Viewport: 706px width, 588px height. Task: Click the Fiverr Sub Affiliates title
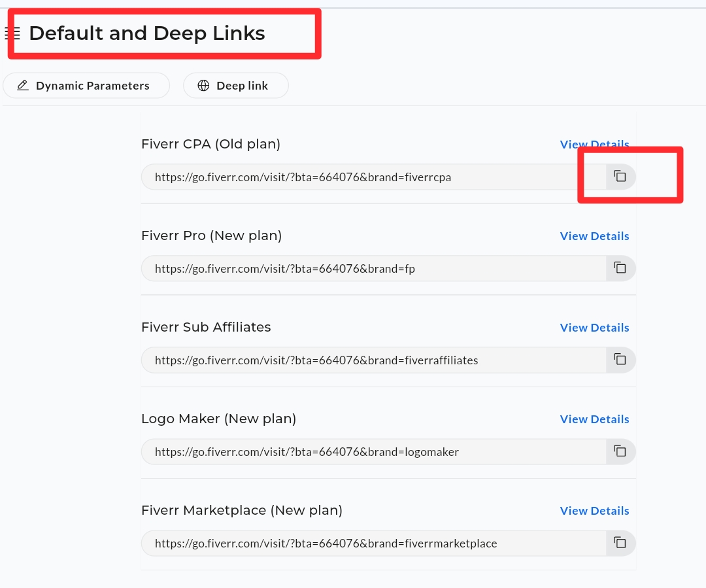click(x=206, y=327)
